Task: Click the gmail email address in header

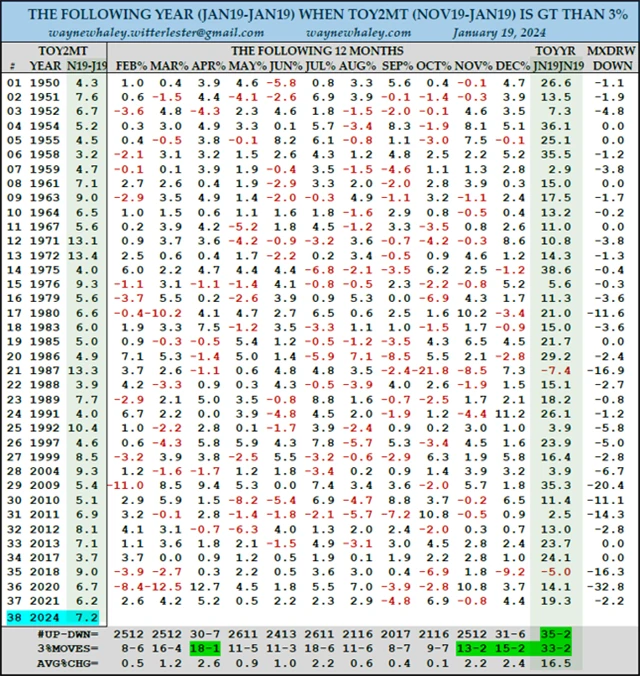Action: pyautogui.click(x=157, y=33)
